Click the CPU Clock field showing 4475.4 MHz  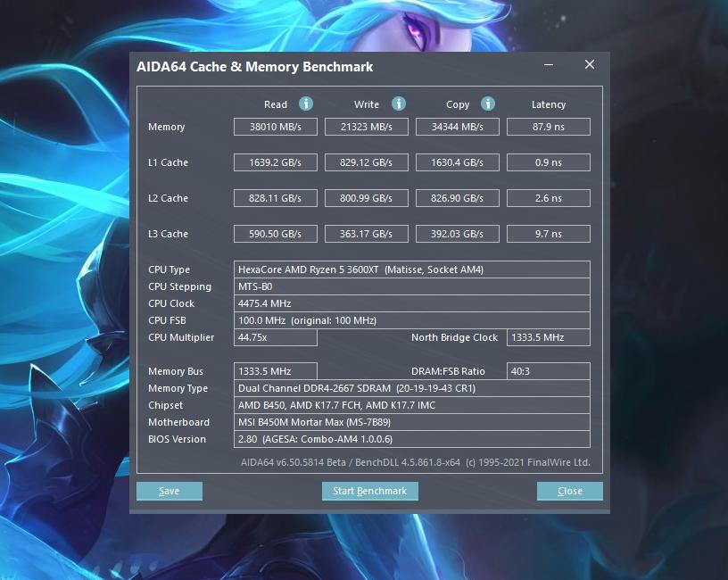tap(411, 303)
